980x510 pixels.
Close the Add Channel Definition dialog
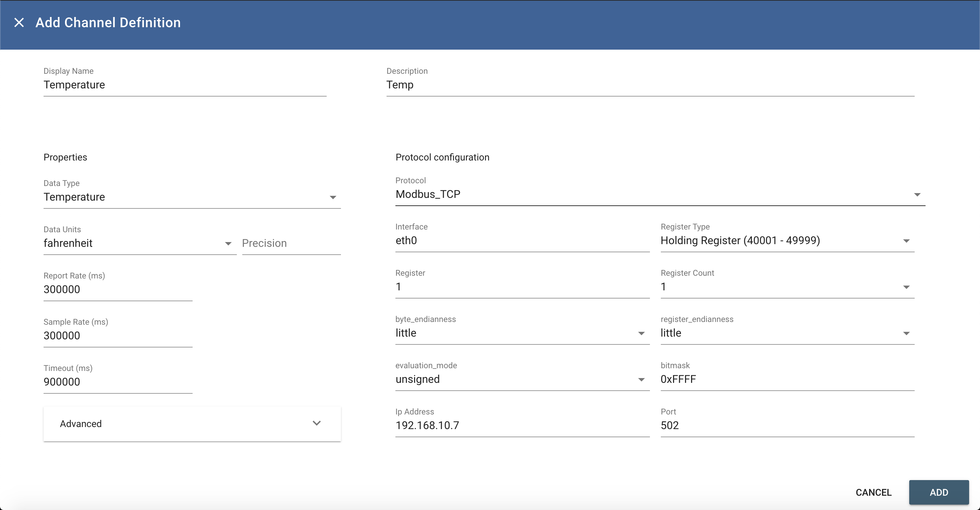(19, 22)
